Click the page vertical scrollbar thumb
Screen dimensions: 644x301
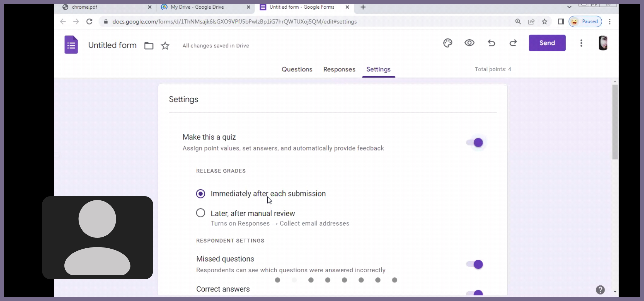615,123
